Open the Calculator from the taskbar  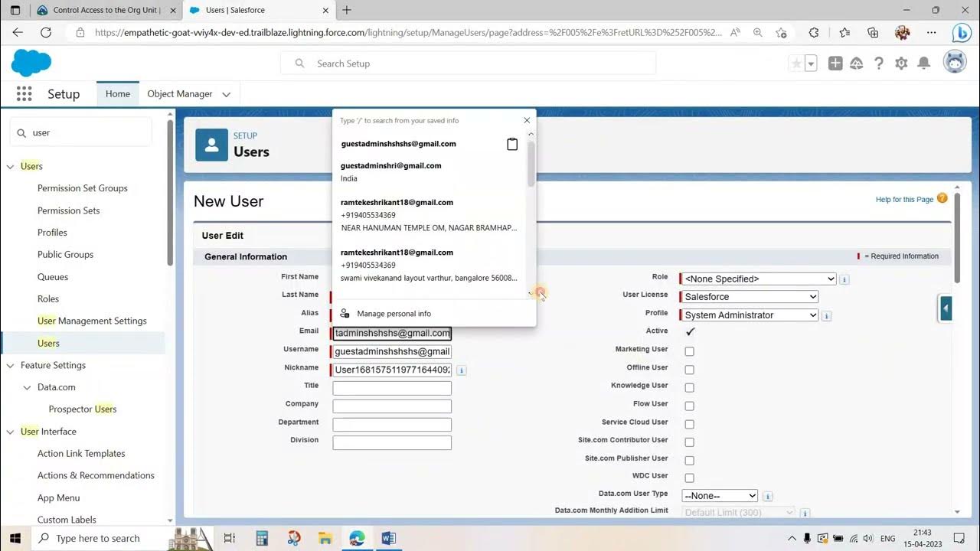[x=263, y=538]
